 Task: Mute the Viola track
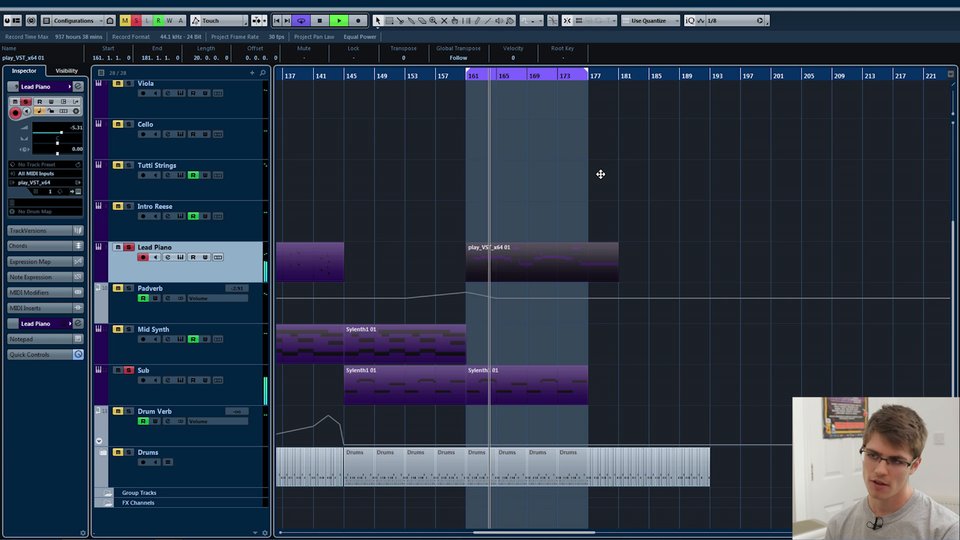point(118,83)
